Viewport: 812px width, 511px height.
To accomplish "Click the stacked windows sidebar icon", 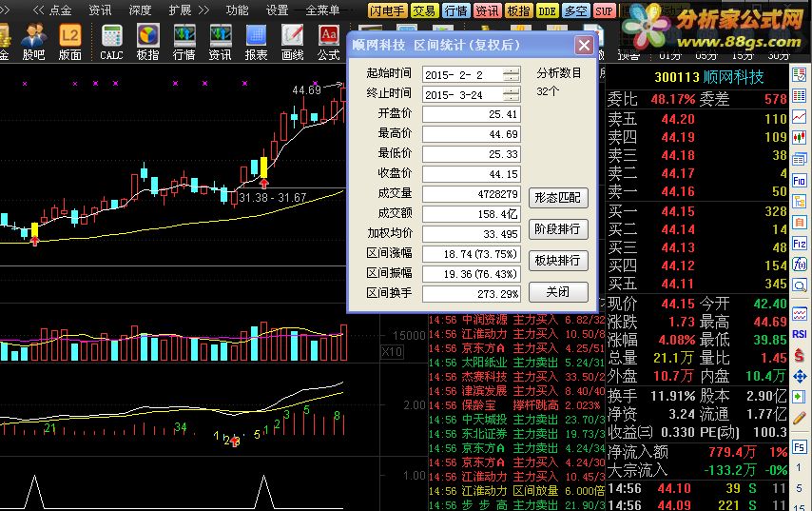I will [x=800, y=159].
